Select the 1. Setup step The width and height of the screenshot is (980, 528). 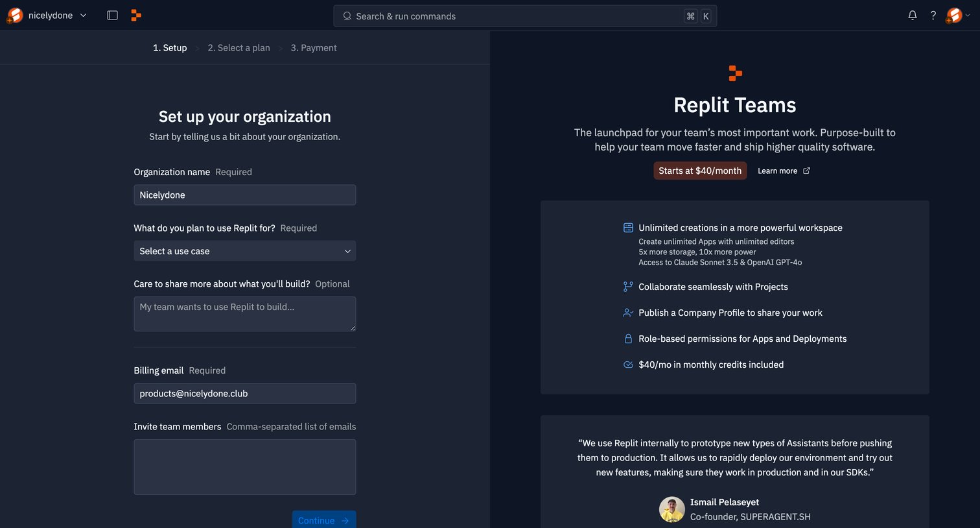pos(170,48)
